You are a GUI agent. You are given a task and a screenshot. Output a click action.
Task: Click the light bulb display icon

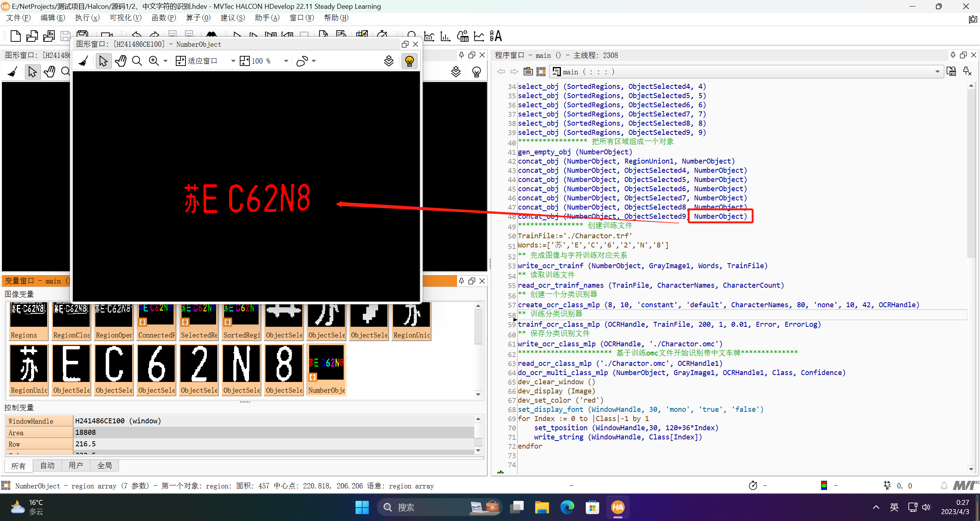tap(409, 61)
